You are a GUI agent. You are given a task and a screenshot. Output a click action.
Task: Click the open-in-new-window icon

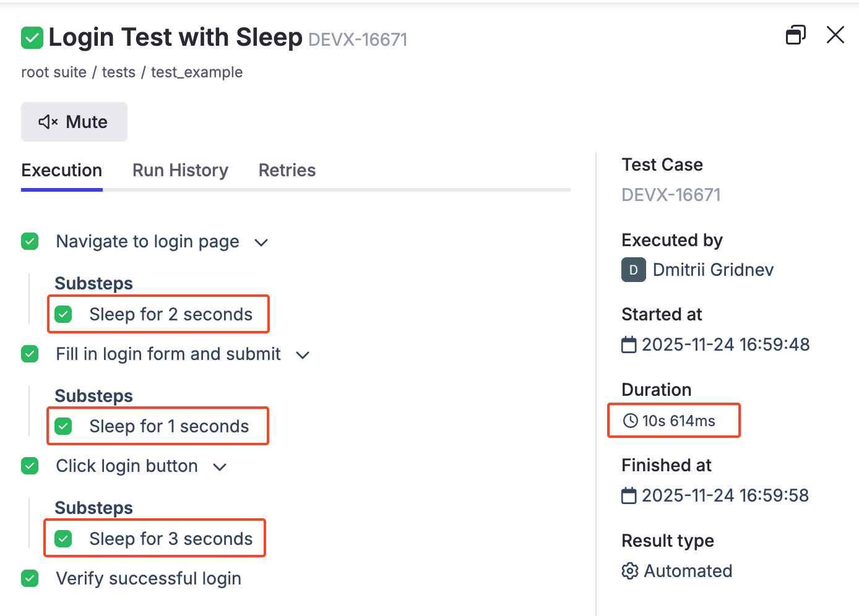[x=795, y=35]
